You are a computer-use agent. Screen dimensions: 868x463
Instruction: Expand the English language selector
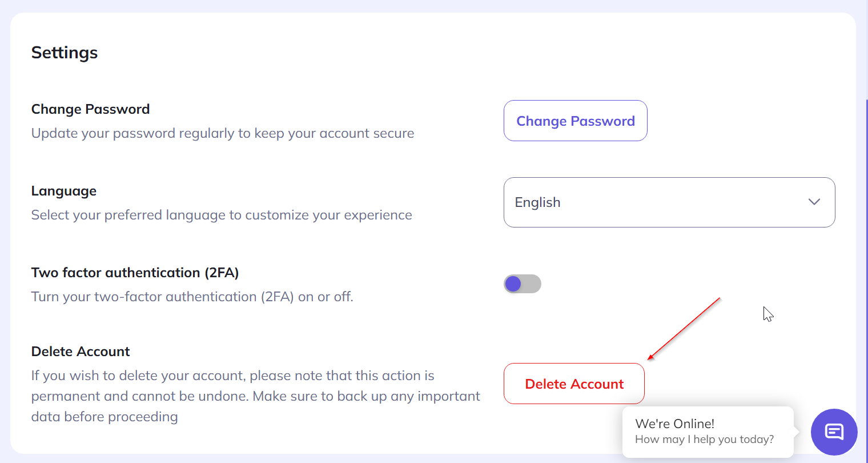click(669, 202)
